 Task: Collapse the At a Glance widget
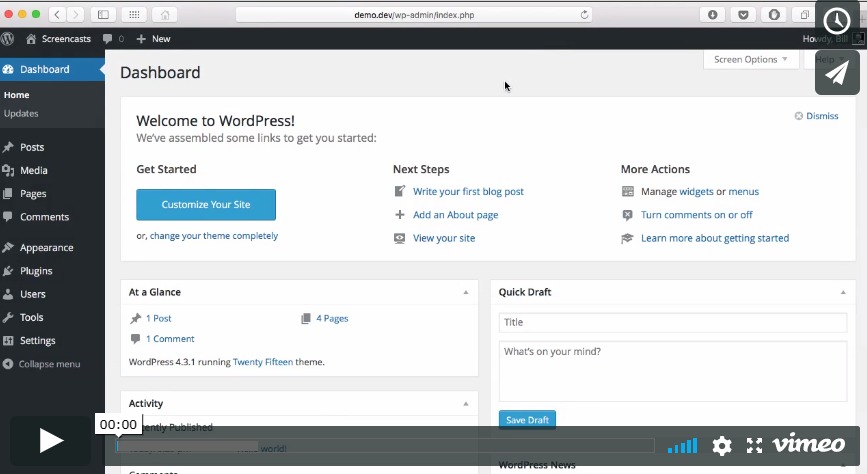tap(465, 292)
